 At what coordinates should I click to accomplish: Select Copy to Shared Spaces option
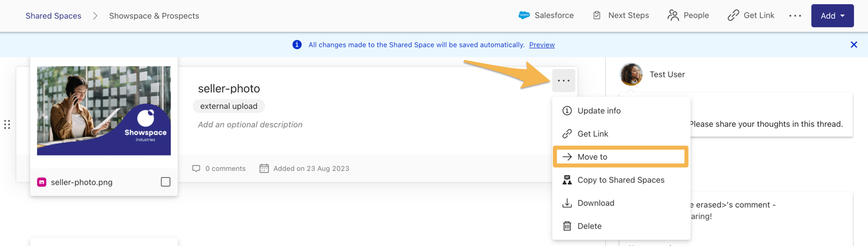pos(621,180)
